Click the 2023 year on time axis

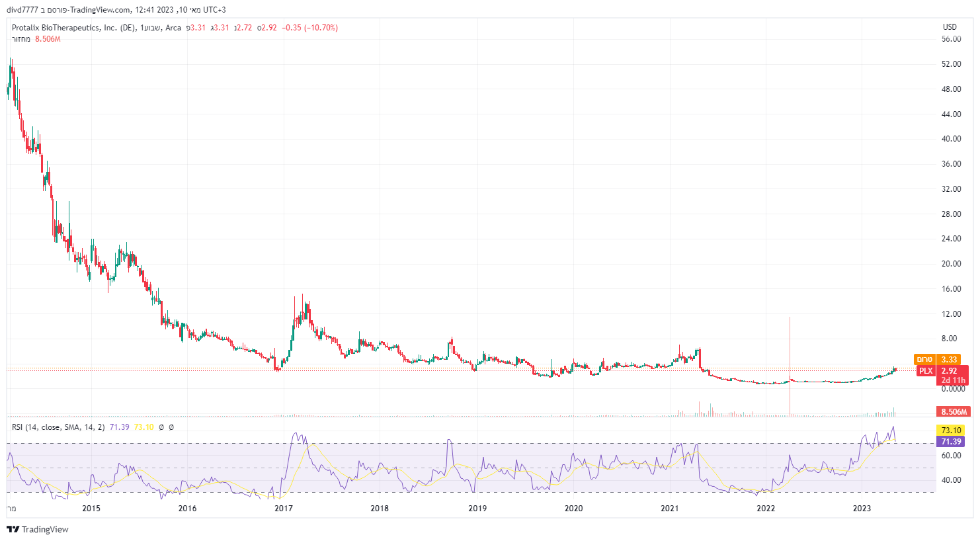862,509
